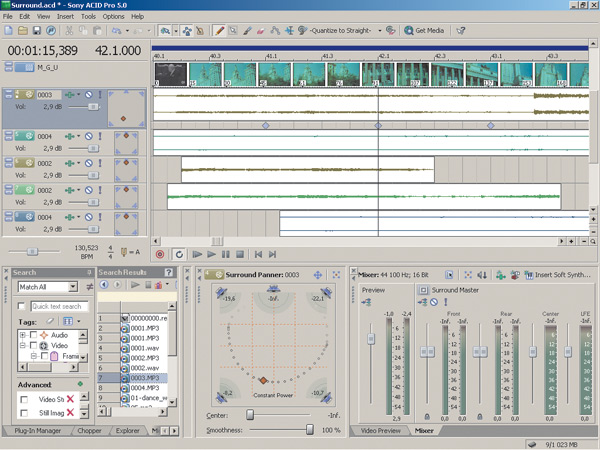600x450 pixels.
Task: Solo the top 0003 track
Action: (x=100, y=95)
